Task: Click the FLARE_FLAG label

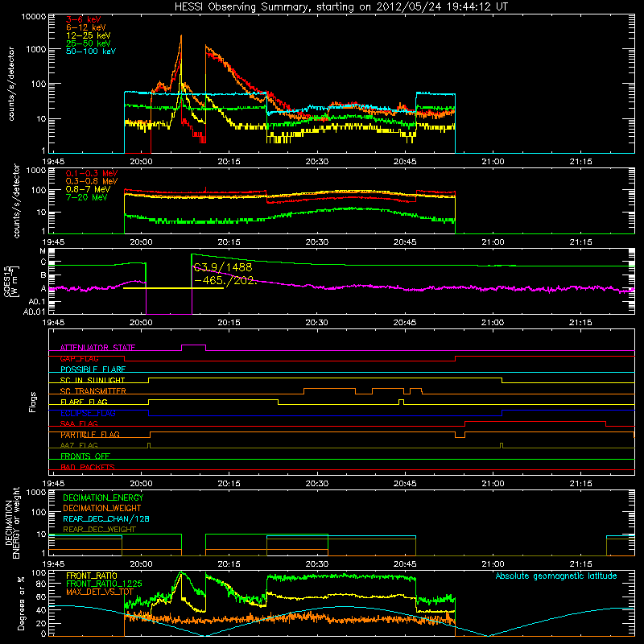Action: pos(84,402)
